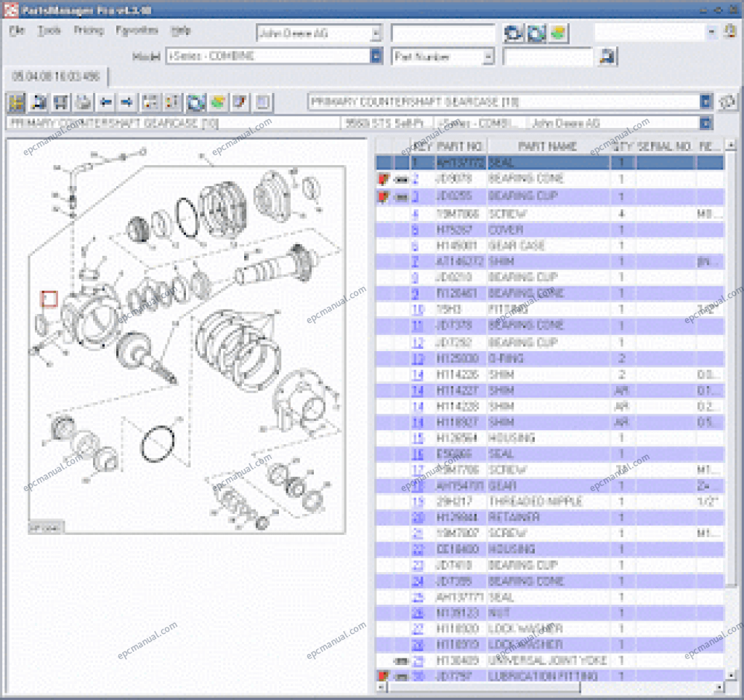The height and width of the screenshot is (700, 744).
Task: Click key link 19 for THREADED NIPPLE
Action: coord(418,502)
